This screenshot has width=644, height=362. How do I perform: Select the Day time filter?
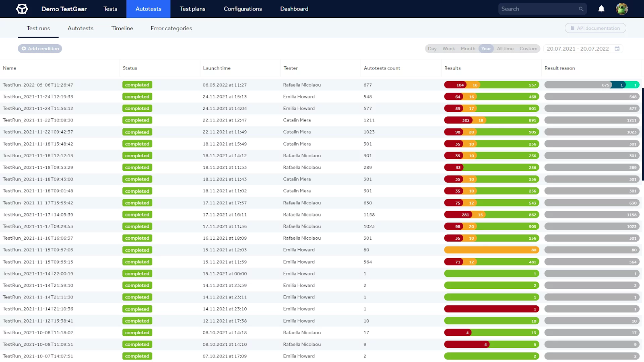[x=432, y=49]
